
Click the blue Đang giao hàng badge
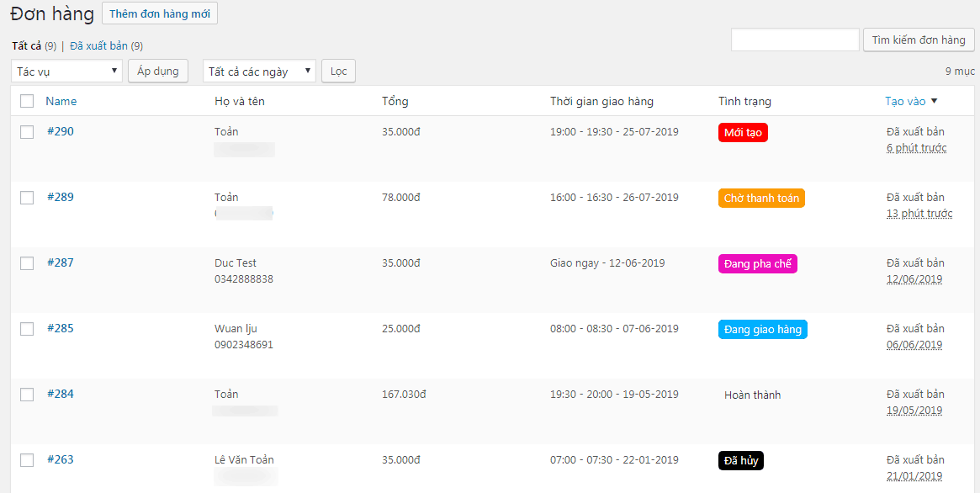[x=762, y=330]
